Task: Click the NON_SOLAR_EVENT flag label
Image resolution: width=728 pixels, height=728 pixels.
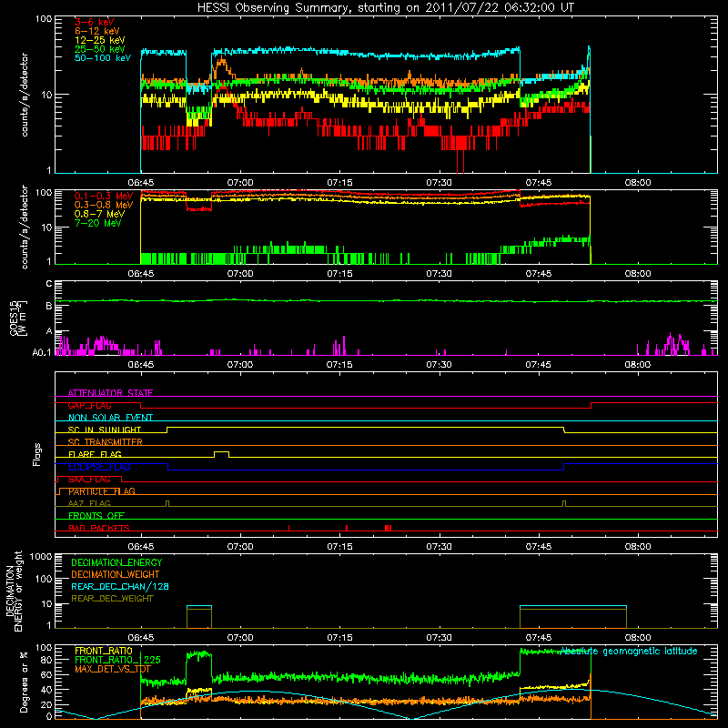Action: 110,418
